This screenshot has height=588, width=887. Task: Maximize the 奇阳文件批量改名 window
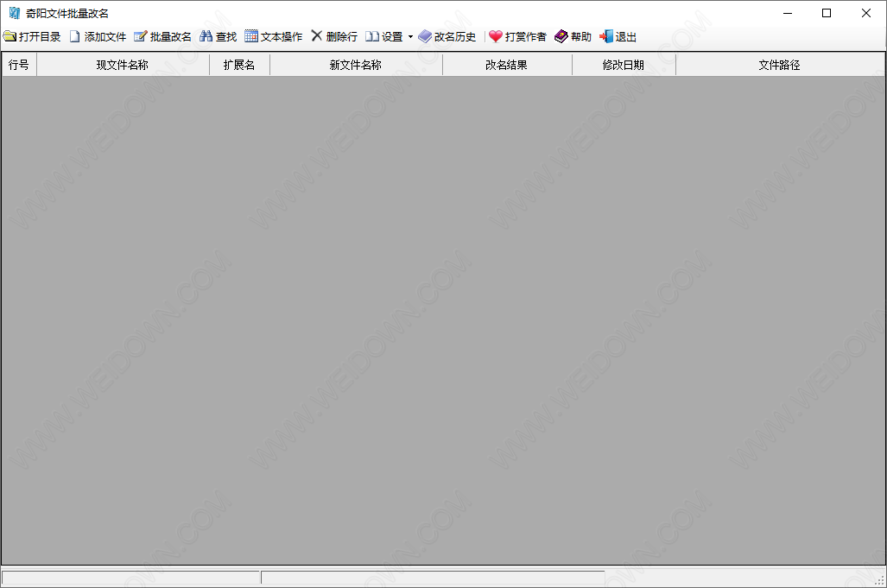(x=827, y=13)
